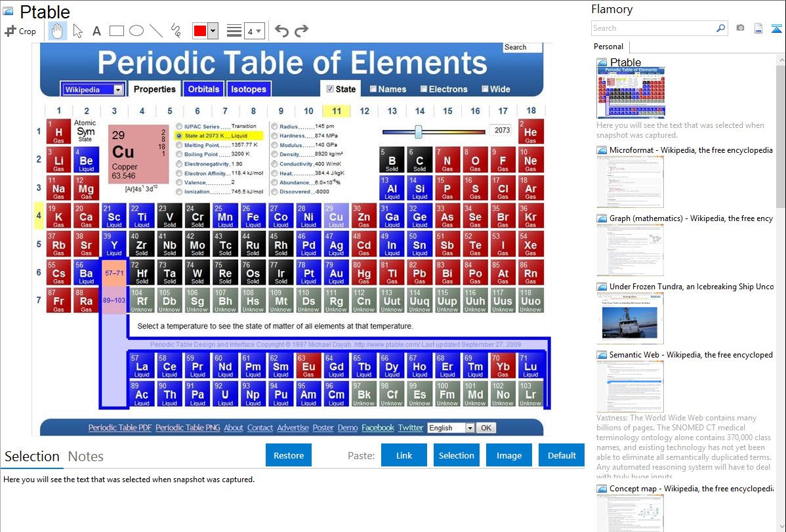Open the Selection tab heading
Screen dimensions: 786x532
32,457
